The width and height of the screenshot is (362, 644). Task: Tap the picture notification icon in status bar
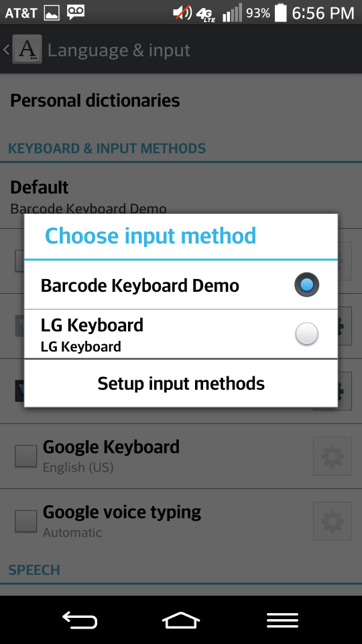click(52, 13)
